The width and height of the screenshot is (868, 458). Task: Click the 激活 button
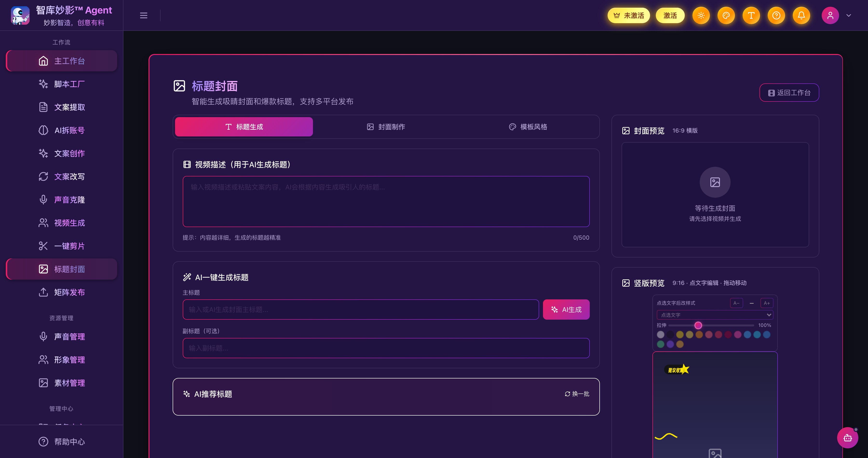670,15
